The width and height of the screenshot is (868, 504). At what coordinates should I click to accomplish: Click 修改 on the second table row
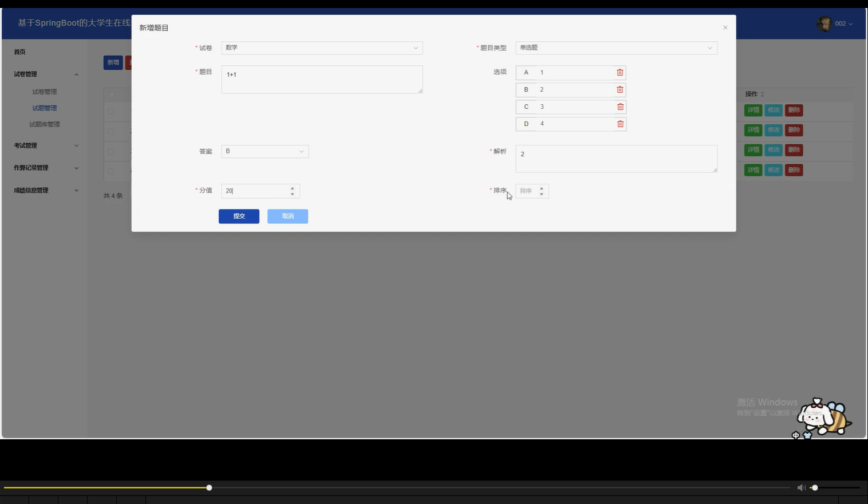(x=774, y=130)
